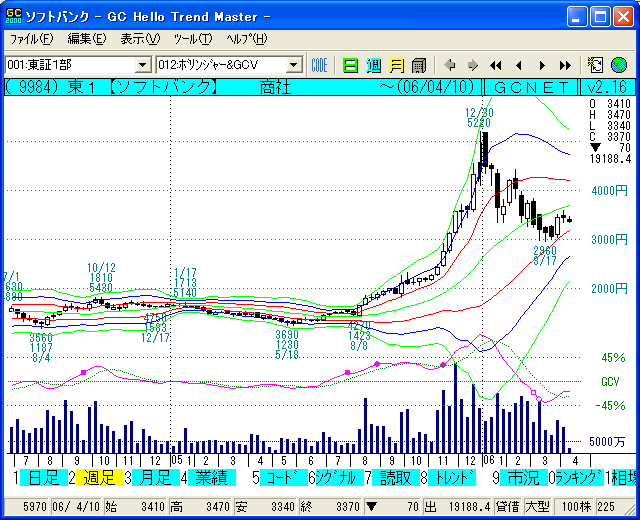Click the 5000万 volume axis label
This screenshot has height=520, width=640.
click(607, 442)
